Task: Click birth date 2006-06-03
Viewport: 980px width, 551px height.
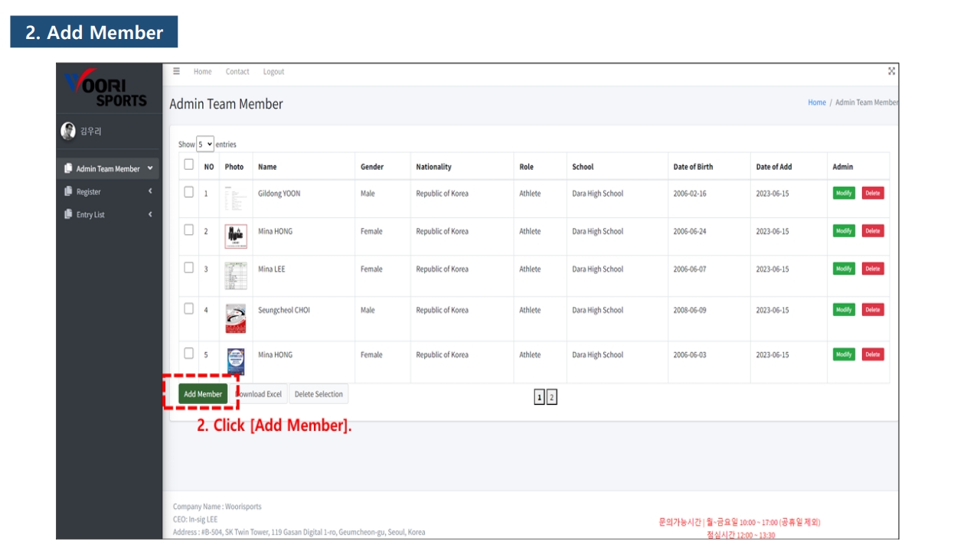Action: tap(690, 355)
